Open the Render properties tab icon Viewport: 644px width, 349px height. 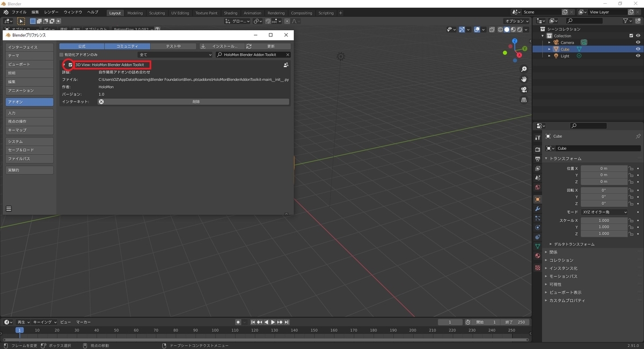point(537,149)
